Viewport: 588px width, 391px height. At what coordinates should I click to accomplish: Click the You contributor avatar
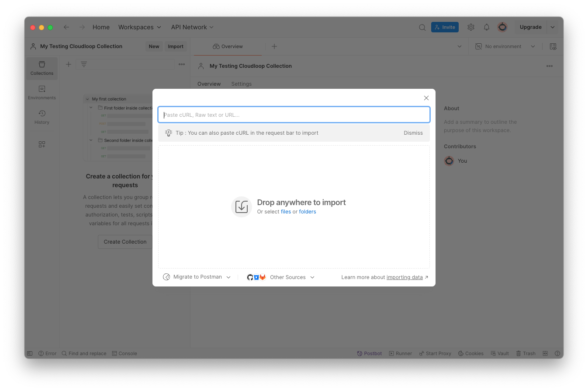(x=449, y=161)
